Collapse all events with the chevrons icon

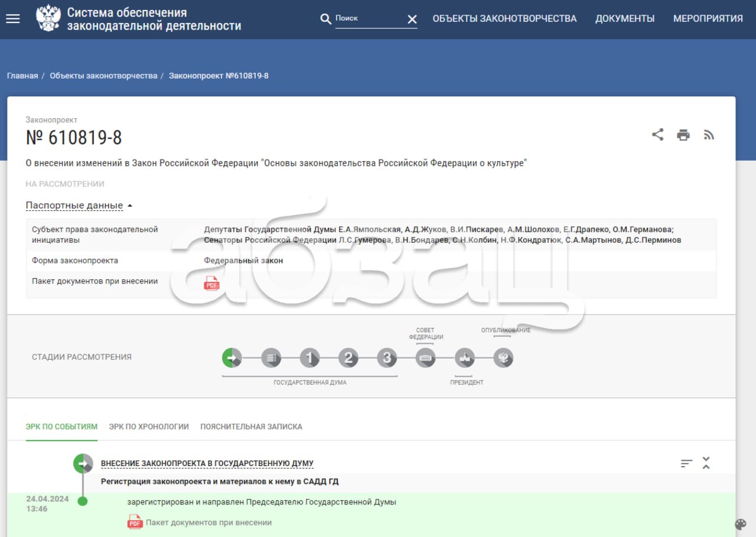click(706, 463)
